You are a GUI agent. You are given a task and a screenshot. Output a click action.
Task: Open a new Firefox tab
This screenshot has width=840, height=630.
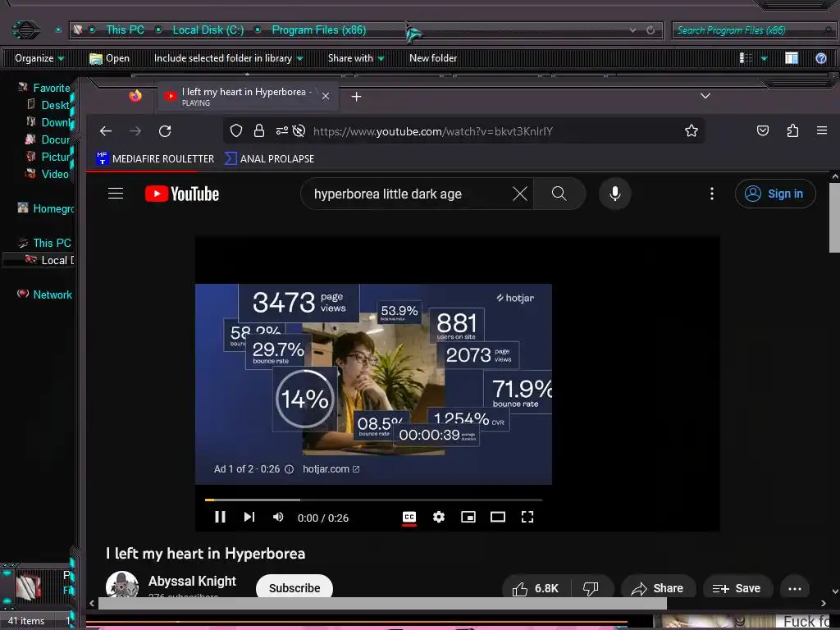point(356,97)
